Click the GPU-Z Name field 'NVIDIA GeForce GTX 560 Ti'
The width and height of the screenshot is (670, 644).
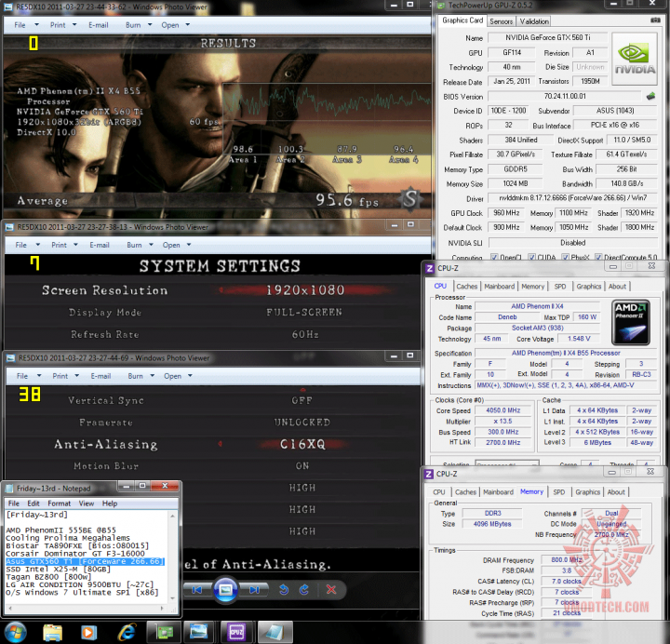(x=548, y=37)
